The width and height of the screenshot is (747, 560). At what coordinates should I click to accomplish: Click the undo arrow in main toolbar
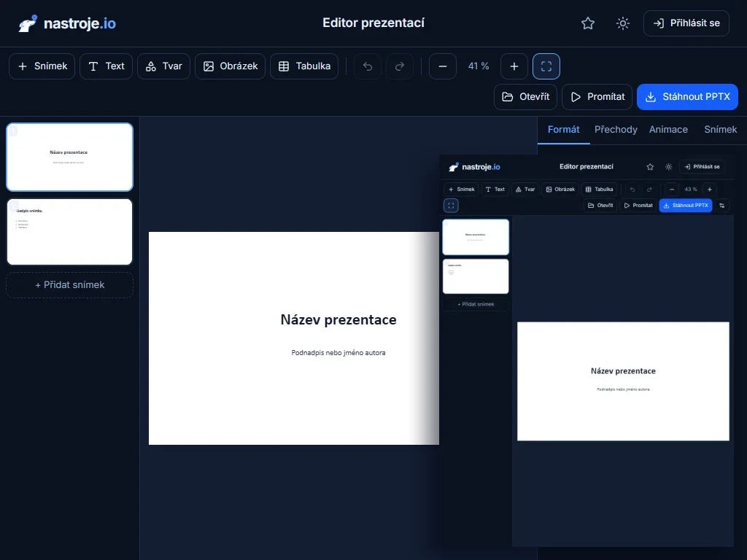point(368,66)
